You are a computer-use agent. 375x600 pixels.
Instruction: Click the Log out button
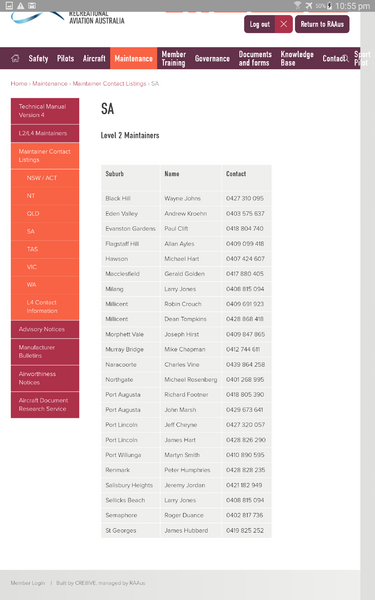260,24
